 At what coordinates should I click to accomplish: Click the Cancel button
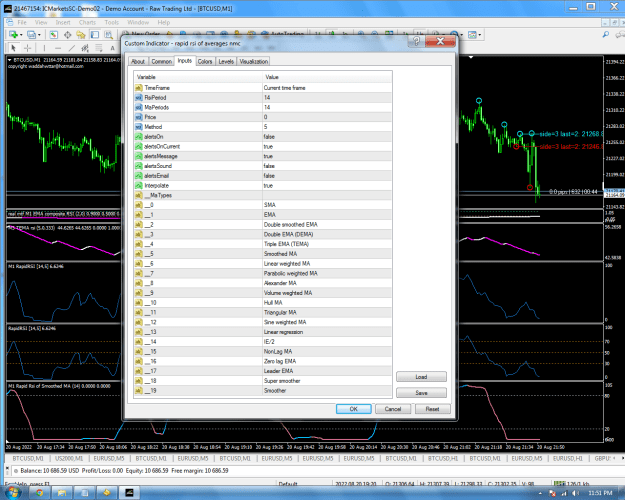(x=393, y=409)
